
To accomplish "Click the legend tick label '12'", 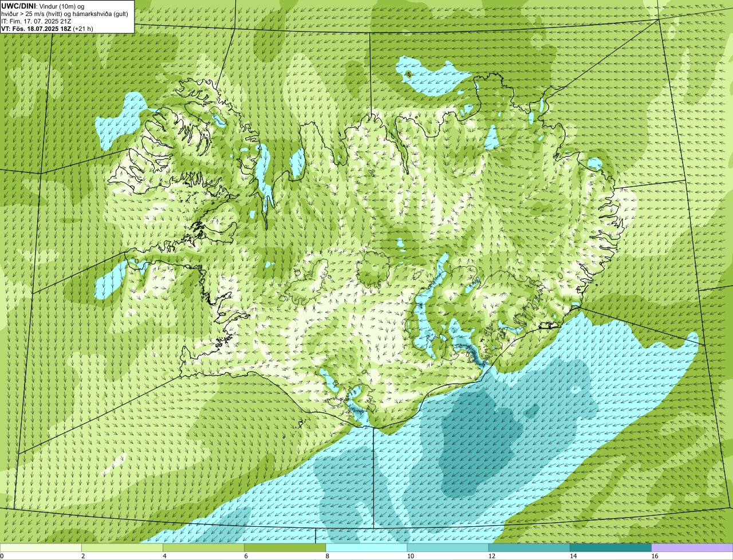I will click(492, 556).
